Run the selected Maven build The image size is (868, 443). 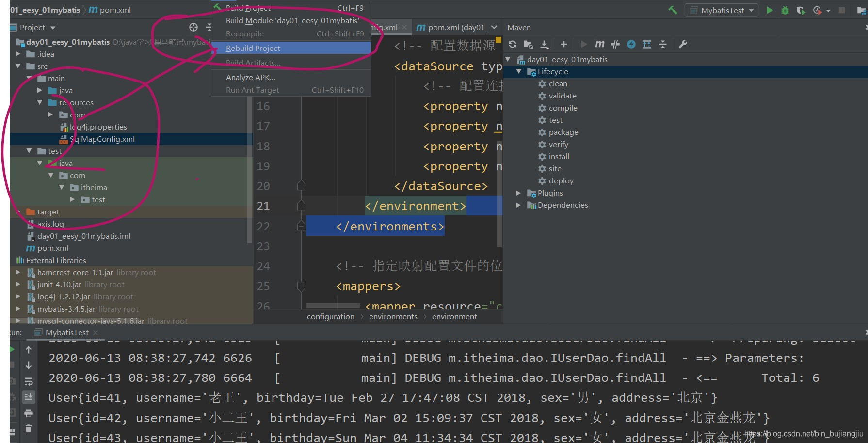click(584, 44)
